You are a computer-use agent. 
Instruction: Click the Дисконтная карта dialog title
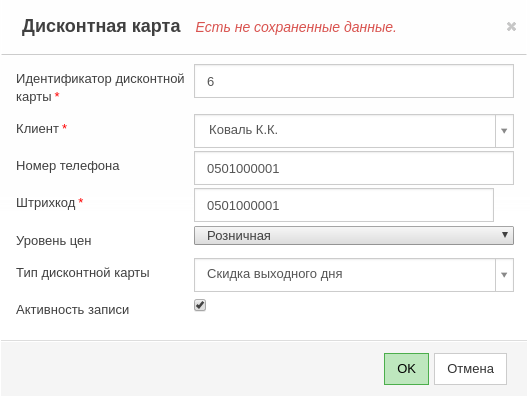(101, 26)
